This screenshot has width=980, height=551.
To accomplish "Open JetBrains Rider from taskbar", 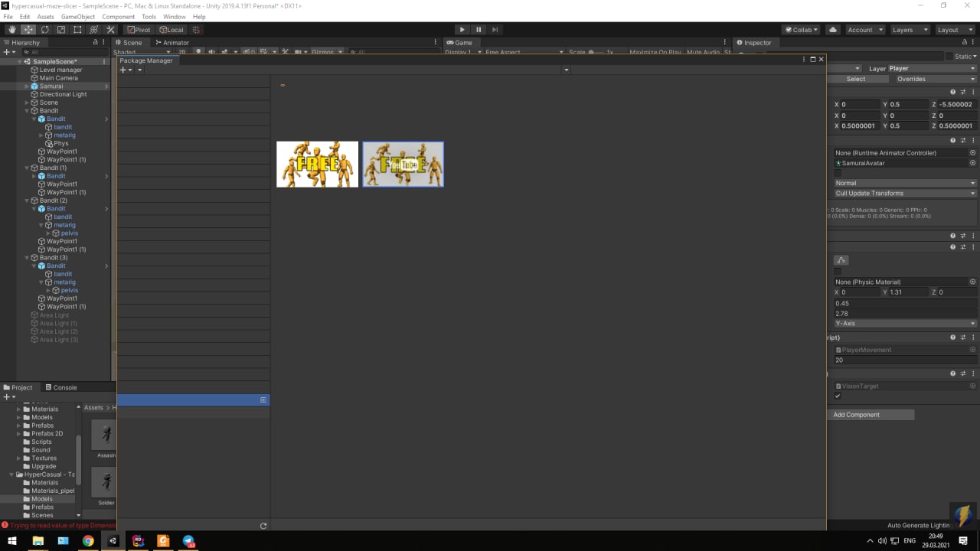I will tap(139, 541).
